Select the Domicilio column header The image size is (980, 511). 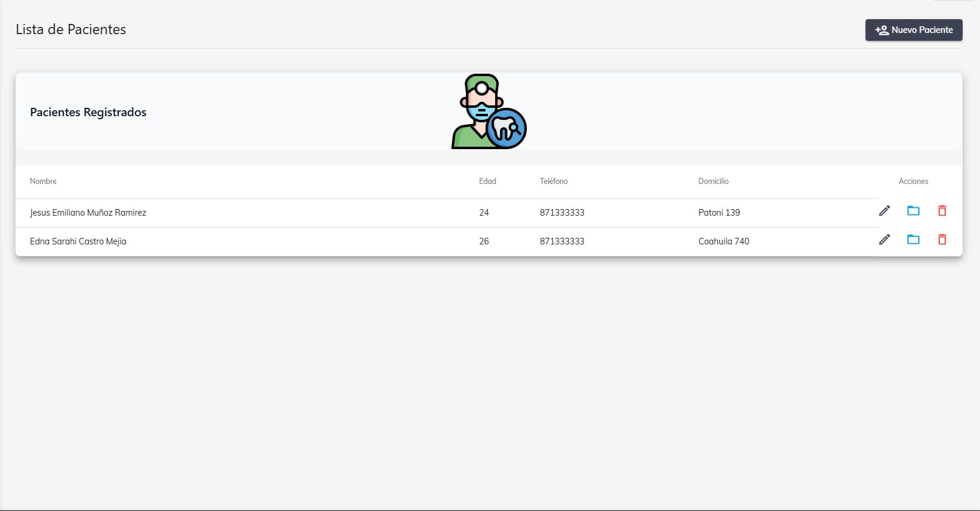pos(713,182)
